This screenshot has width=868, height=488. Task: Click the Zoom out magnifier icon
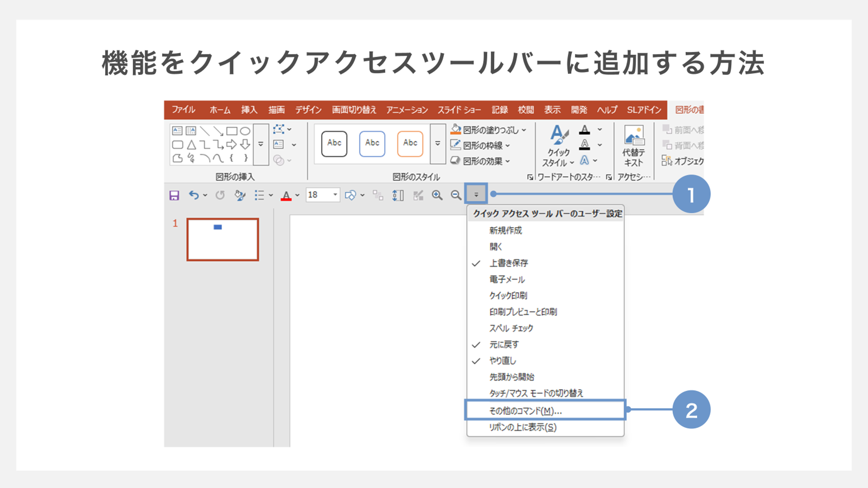tap(456, 195)
